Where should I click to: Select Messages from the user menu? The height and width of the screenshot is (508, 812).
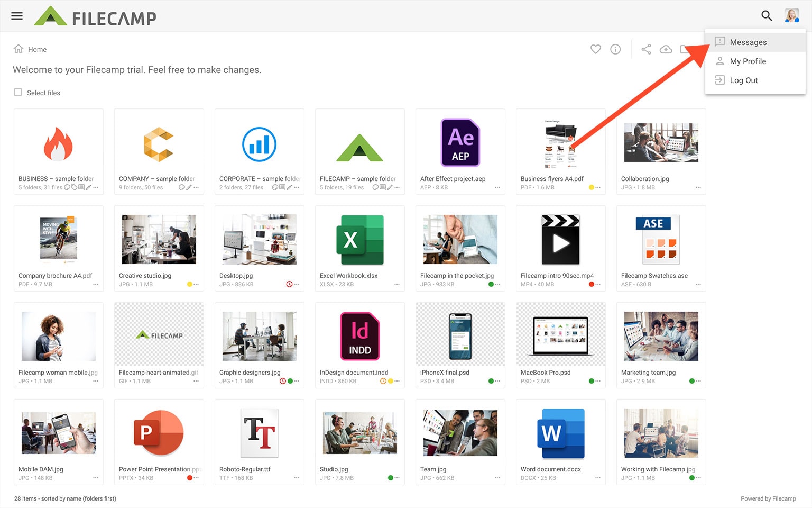click(748, 42)
